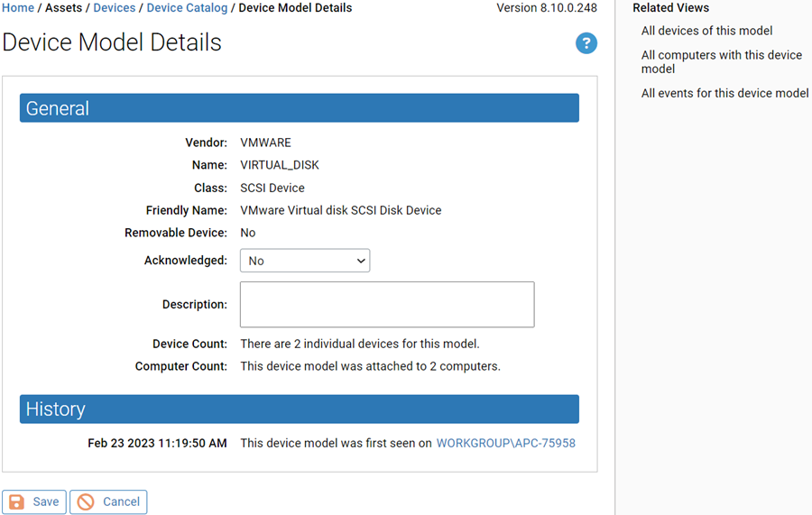Open the Device Catalog breadcrumb link
The width and height of the screenshot is (812, 515).
(187, 8)
